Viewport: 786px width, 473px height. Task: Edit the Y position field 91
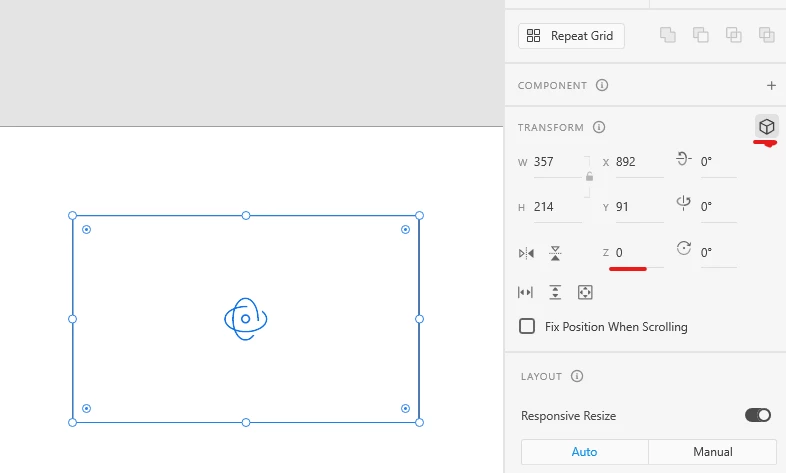(639, 207)
